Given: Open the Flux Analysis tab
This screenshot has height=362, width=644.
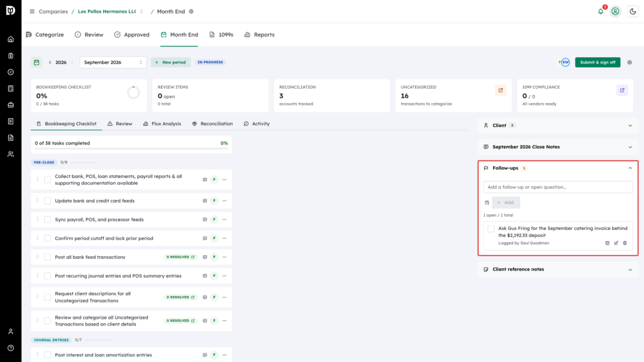Looking at the screenshot, I should pyautogui.click(x=162, y=124).
